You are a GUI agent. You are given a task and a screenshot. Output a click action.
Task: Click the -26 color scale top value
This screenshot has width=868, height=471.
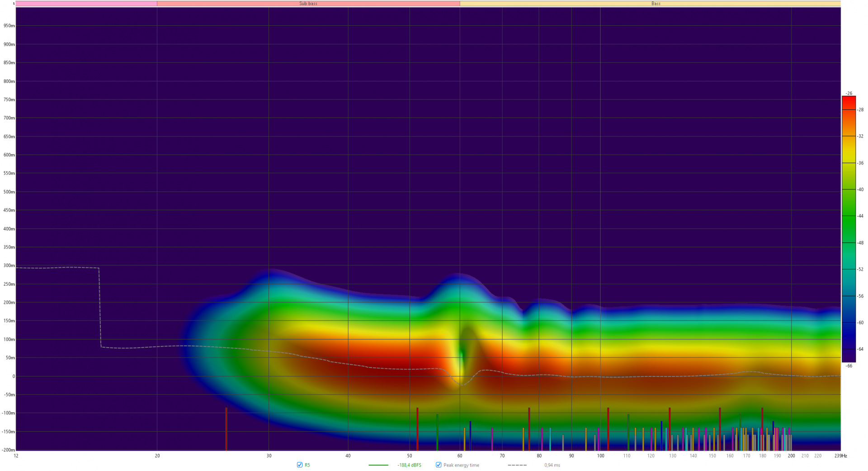tap(849, 93)
